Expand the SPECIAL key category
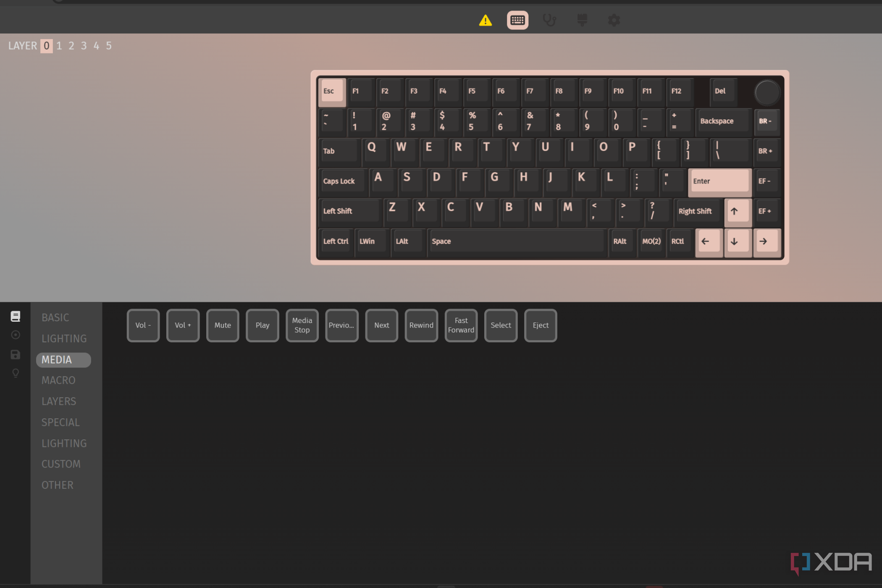Screen dimensions: 882x588 tap(60, 422)
